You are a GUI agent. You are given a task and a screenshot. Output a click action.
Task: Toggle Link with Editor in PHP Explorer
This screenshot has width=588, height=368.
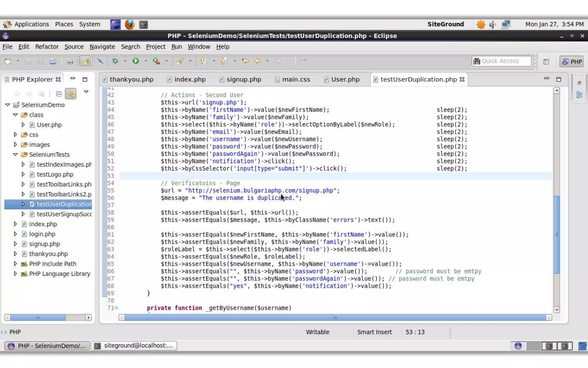71,94
